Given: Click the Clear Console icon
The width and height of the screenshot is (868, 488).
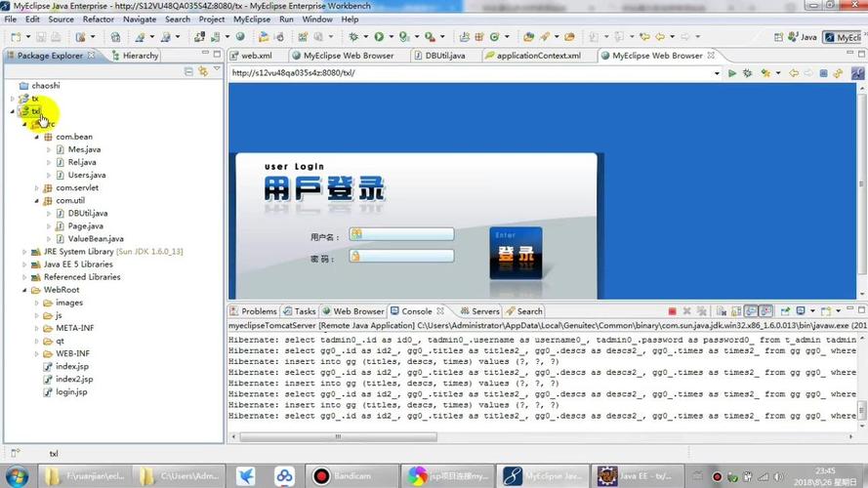Looking at the screenshot, I should [x=722, y=311].
